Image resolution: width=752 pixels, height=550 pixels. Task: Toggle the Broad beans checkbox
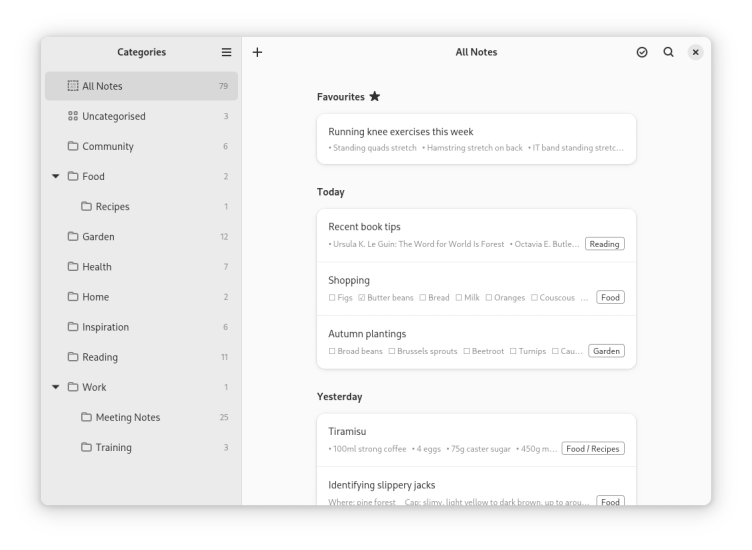[x=332, y=351]
